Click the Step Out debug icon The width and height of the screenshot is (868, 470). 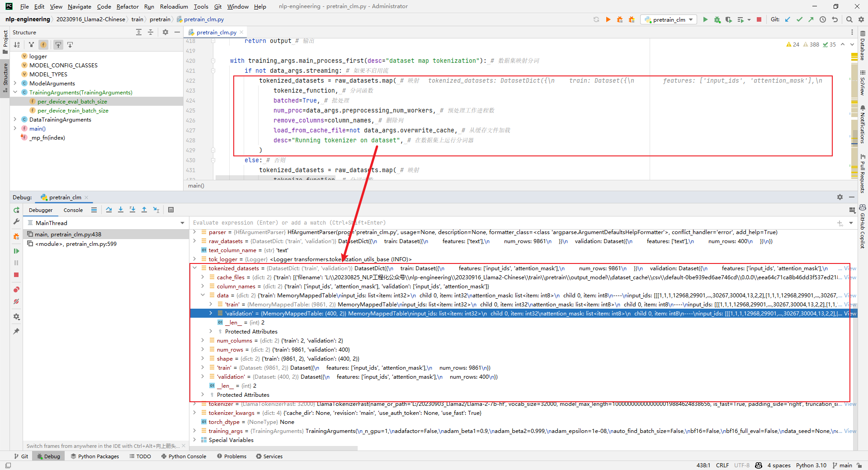click(144, 210)
